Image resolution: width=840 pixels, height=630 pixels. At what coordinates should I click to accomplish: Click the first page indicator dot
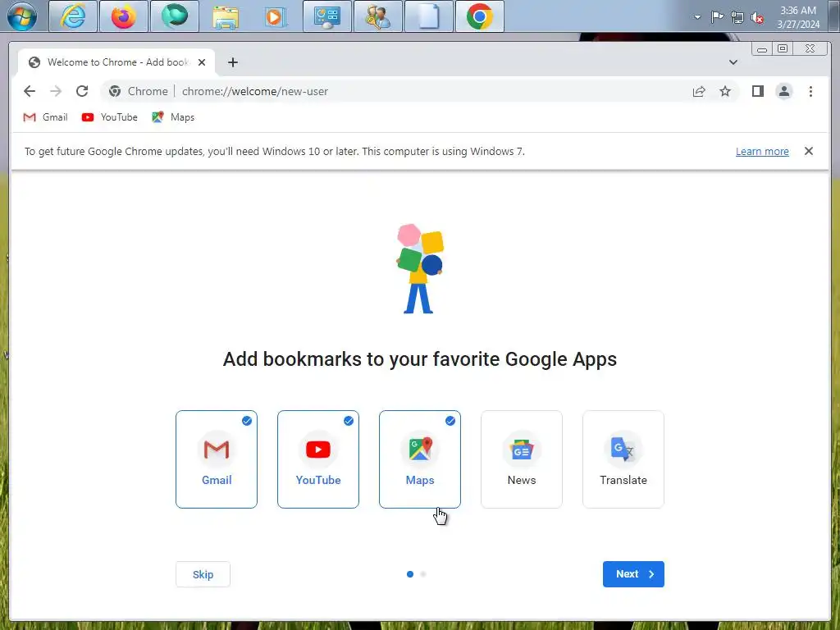click(410, 574)
